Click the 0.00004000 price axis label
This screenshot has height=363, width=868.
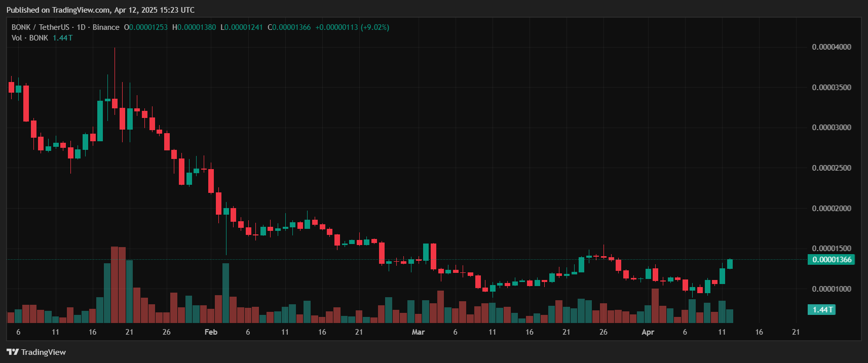(831, 47)
